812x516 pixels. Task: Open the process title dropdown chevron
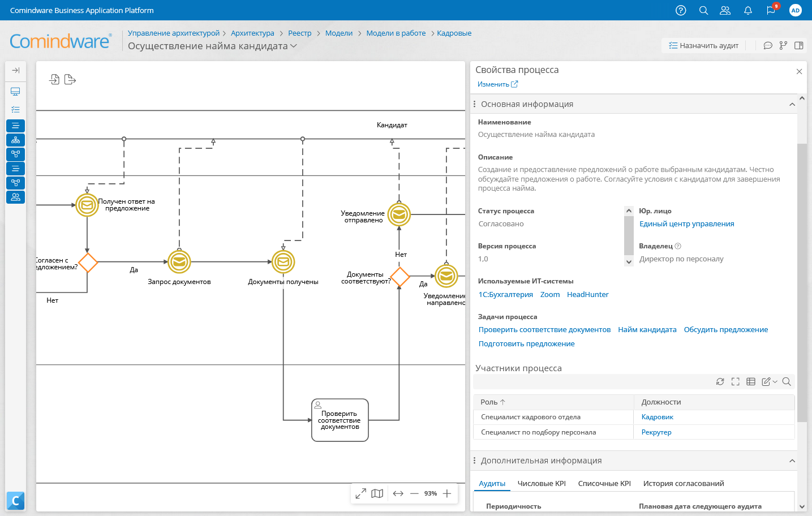pos(294,46)
